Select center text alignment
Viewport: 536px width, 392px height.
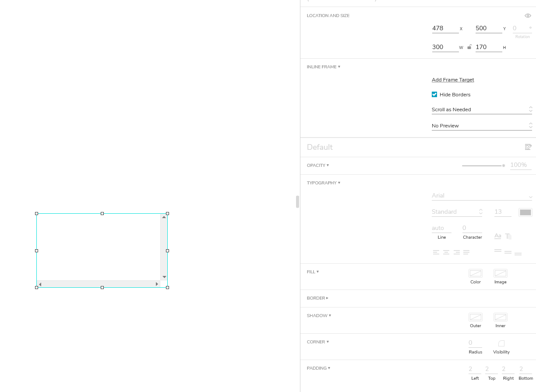pyautogui.click(x=446, y=252)
